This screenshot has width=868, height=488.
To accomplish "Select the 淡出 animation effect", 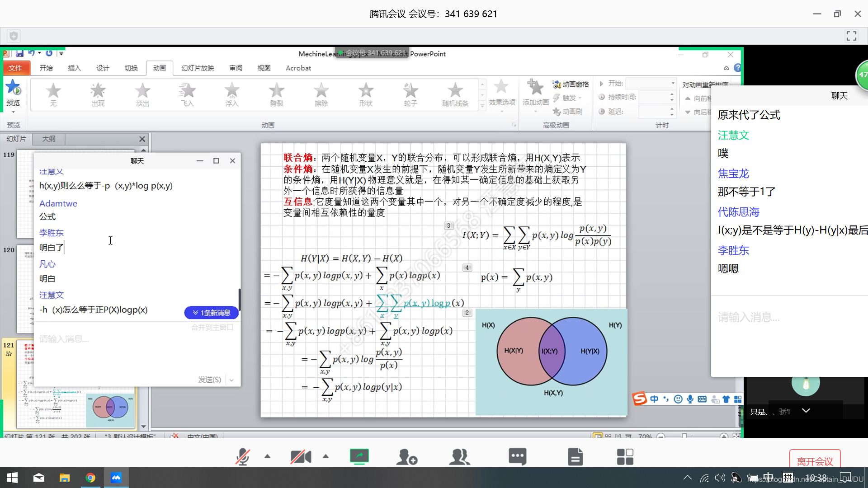I will point(142,95).
